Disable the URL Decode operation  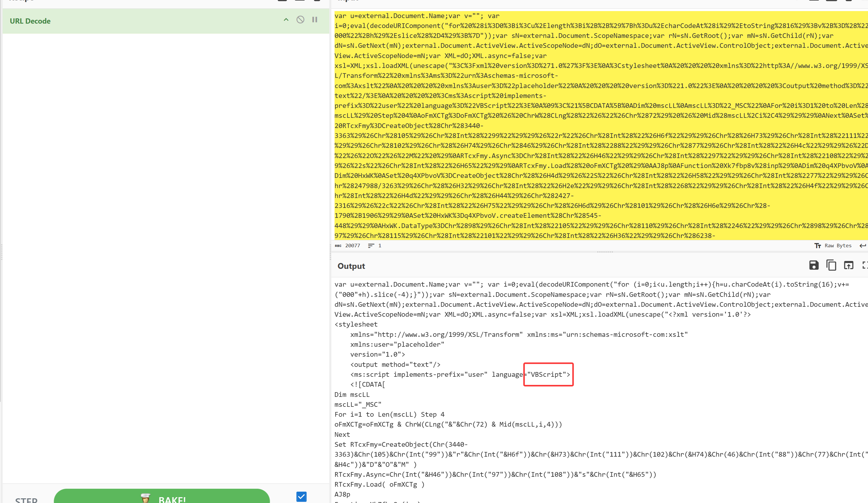(x=300, y=20)
